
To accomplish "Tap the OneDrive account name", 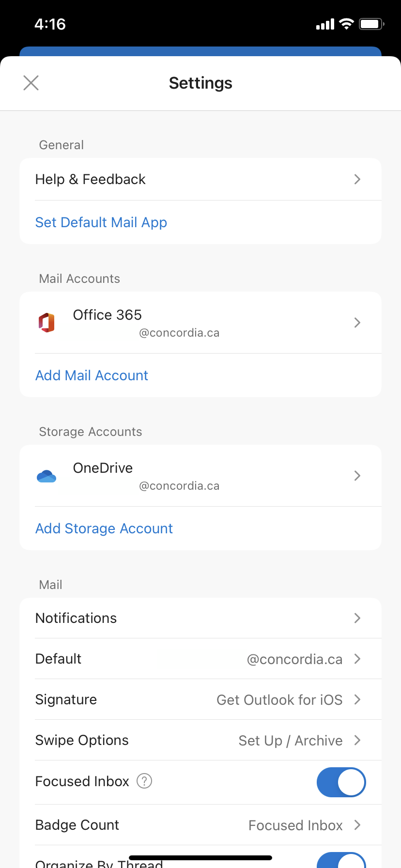I will [x=103, y=468].
